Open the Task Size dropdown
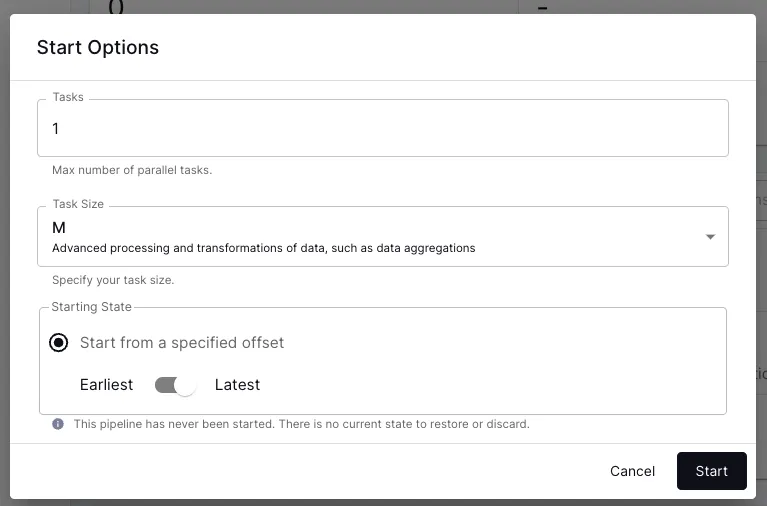This screenshot has width=767, height=506. tap(383, 237)
